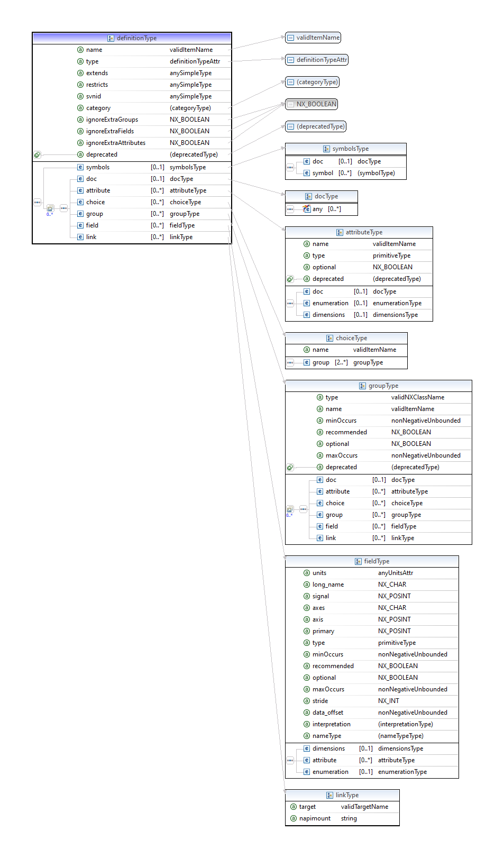Image resolution: width=504 pixels, height=858 pixels.
Task: Click the simple type icon in validItemName box
Action: click(290, 38)
